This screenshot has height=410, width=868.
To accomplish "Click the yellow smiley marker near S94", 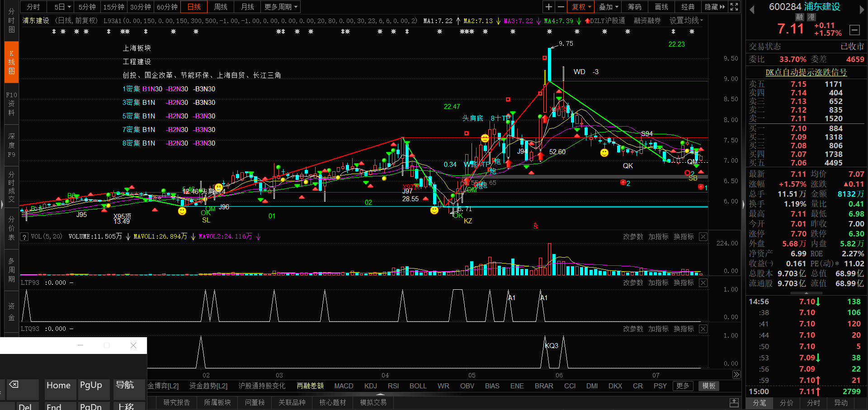I will [x=604, y=153].
